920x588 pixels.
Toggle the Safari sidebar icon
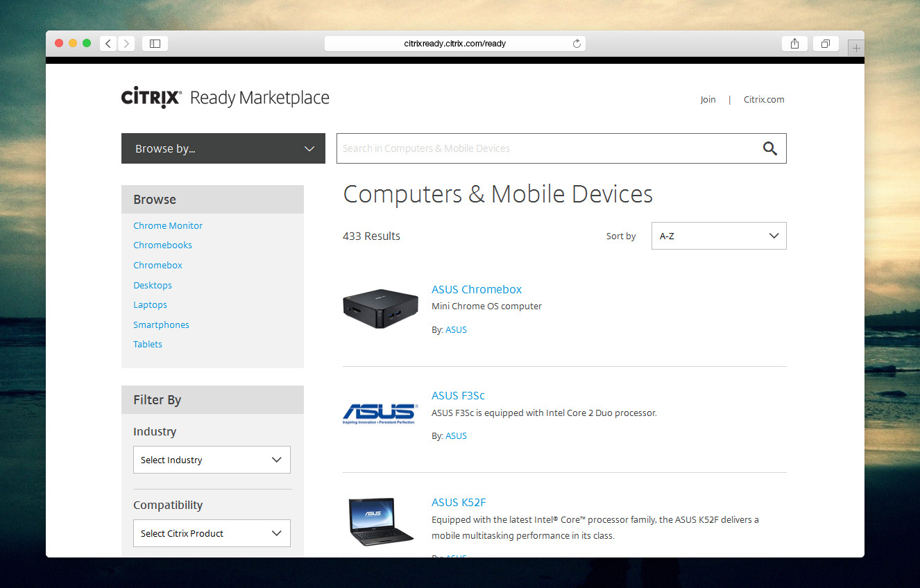click(x=155, y=44)
